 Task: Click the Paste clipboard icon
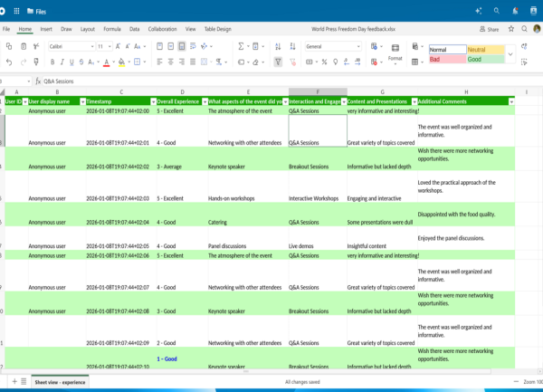tap(24, 46)
